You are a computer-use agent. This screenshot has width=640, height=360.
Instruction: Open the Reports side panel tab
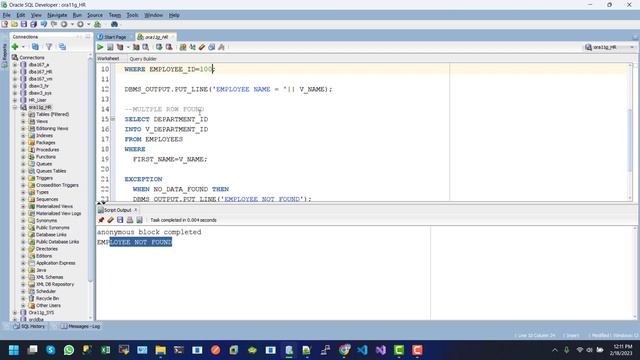[4, 55]
